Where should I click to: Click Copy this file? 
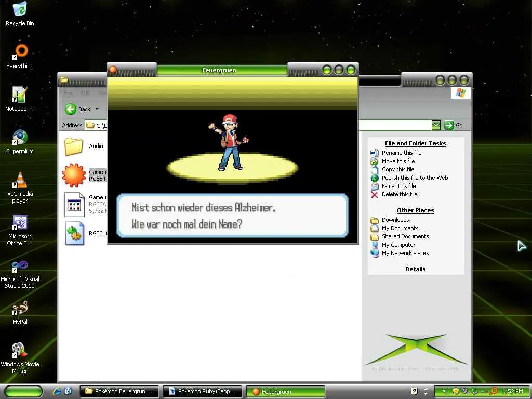[x=397, y=169]
